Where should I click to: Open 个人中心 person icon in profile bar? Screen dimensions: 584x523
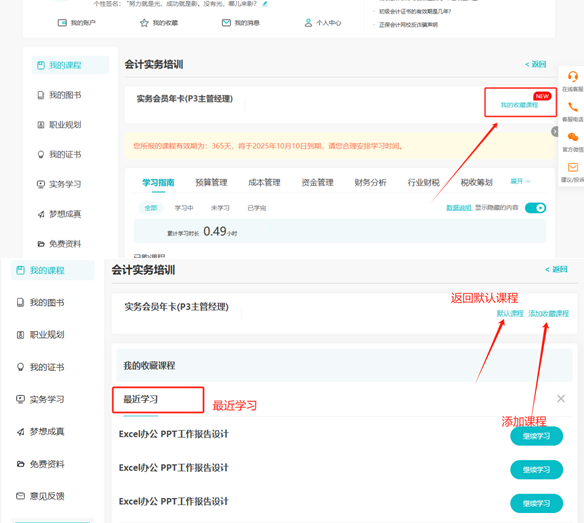pyautogui.click(x=308, y=23)
